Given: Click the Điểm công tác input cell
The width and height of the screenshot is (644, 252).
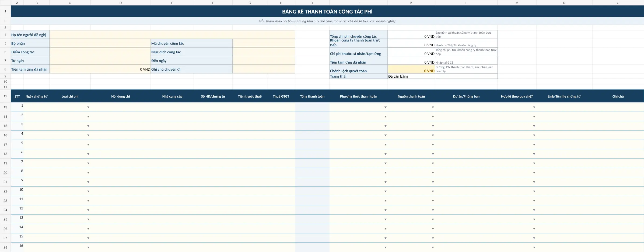Looking at the screenshot, I should coord(100,52).
